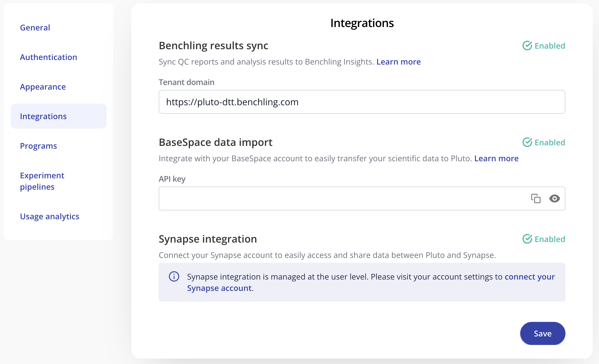Open Benchling results sync Learn more link
The image size is (599, 364).
[x=398, y=62]
